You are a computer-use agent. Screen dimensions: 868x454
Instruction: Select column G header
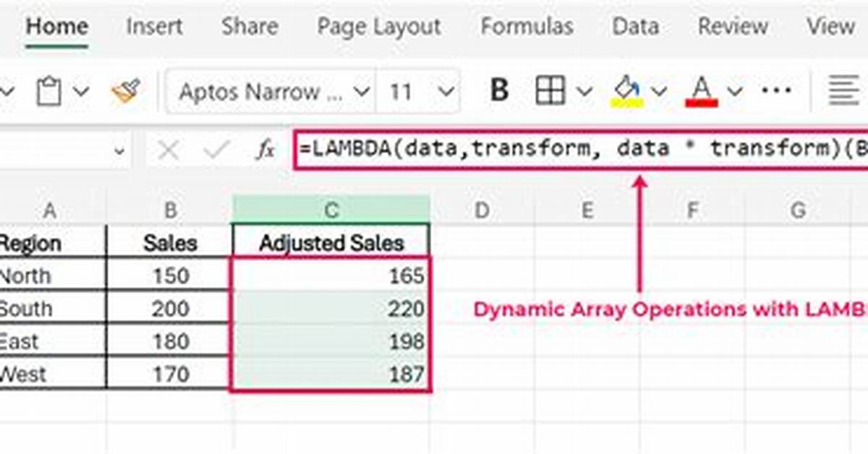coord(798,210)
